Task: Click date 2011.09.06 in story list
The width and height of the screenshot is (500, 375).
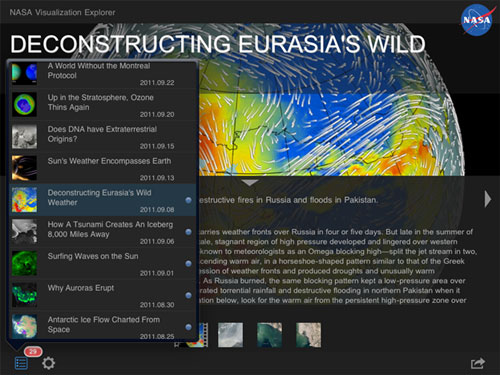Action: (157, 241)
